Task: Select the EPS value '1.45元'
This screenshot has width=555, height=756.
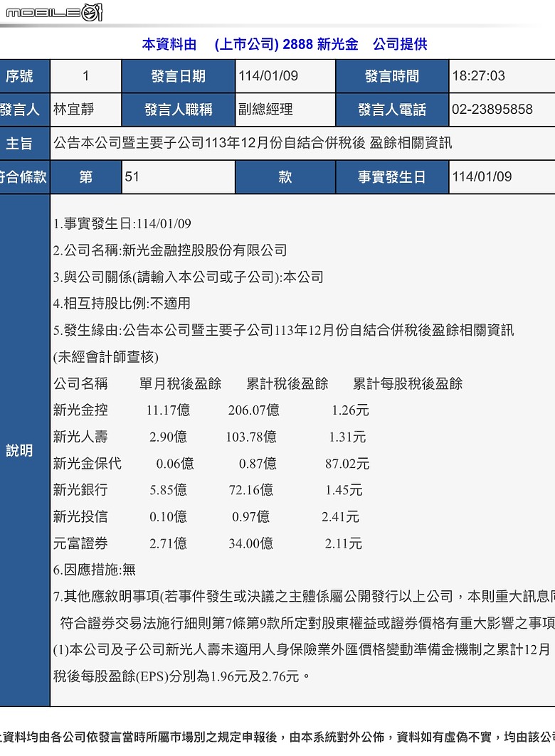Action: 344,490
